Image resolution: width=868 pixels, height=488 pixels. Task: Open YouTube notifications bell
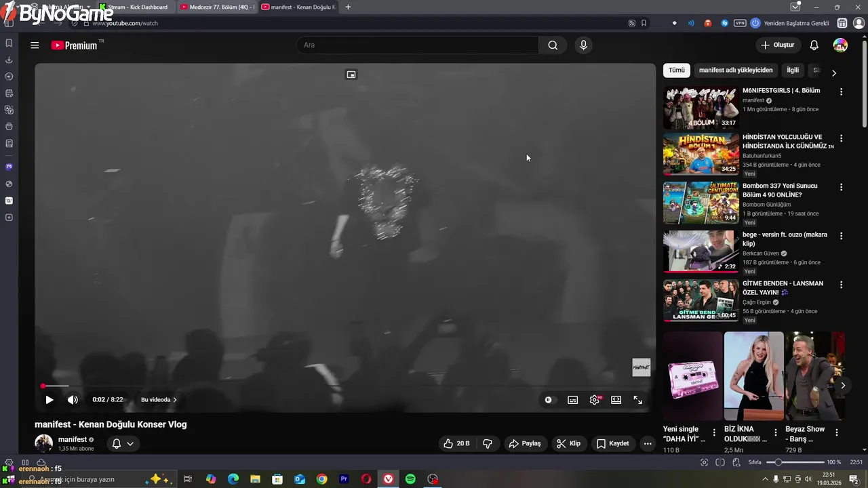click(814, 45)
